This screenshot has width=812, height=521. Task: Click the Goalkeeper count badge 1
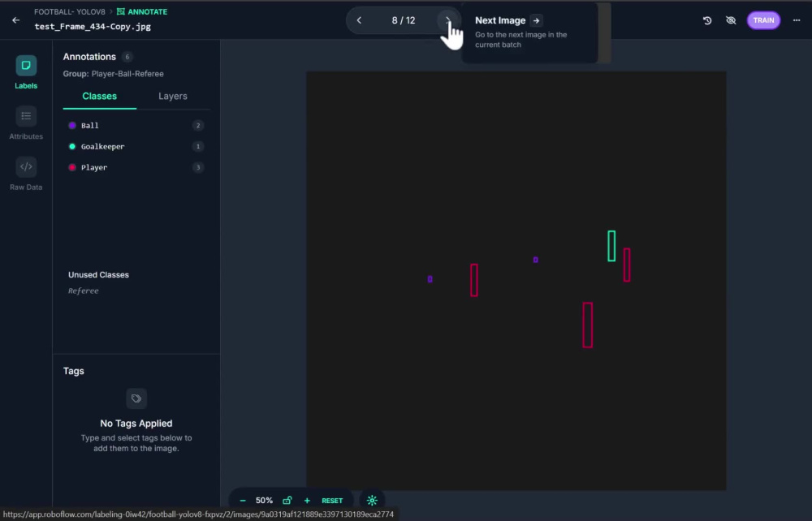198,146
